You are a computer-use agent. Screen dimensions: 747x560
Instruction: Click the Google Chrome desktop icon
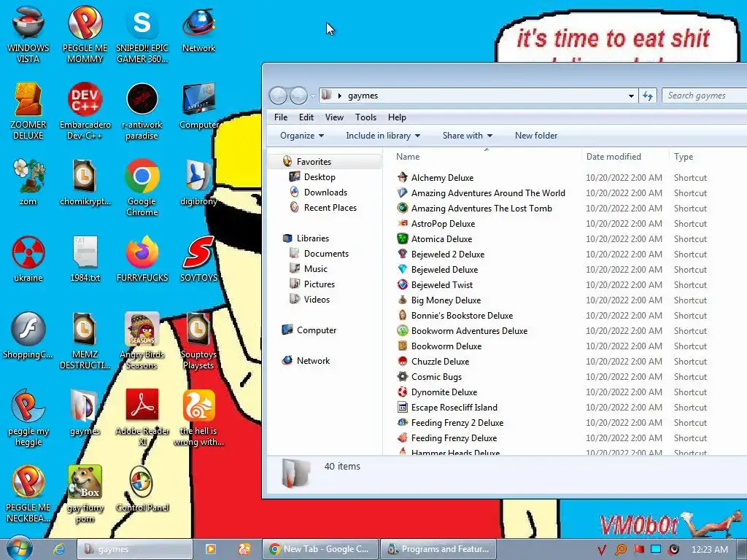pos(142,187)
